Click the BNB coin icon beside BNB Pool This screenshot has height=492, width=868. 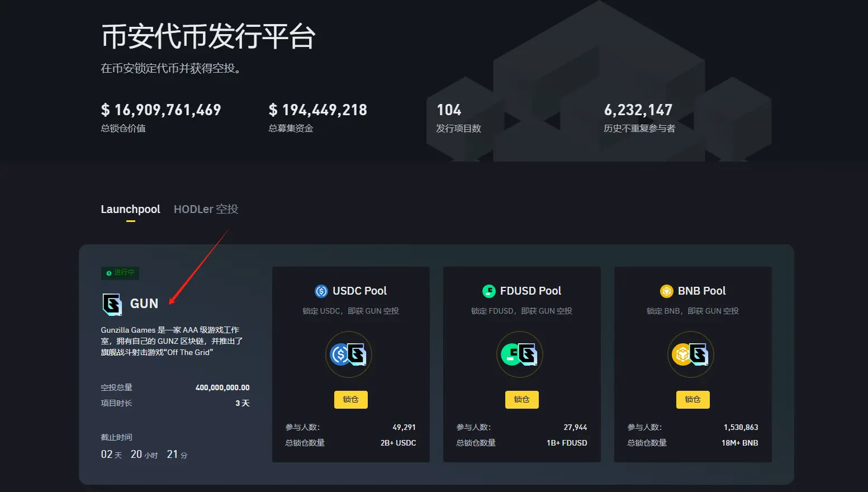click(x=666, y=291)
